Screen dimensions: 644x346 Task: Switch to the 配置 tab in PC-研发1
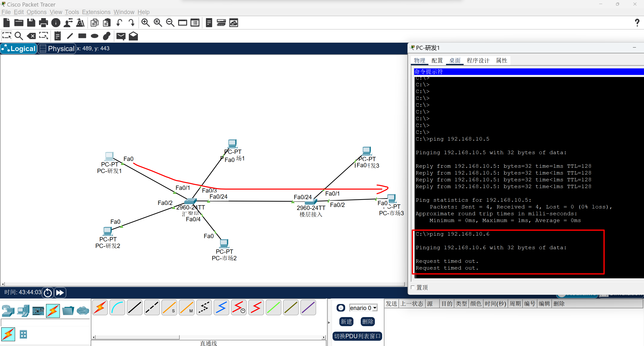(x=437, y=61)
